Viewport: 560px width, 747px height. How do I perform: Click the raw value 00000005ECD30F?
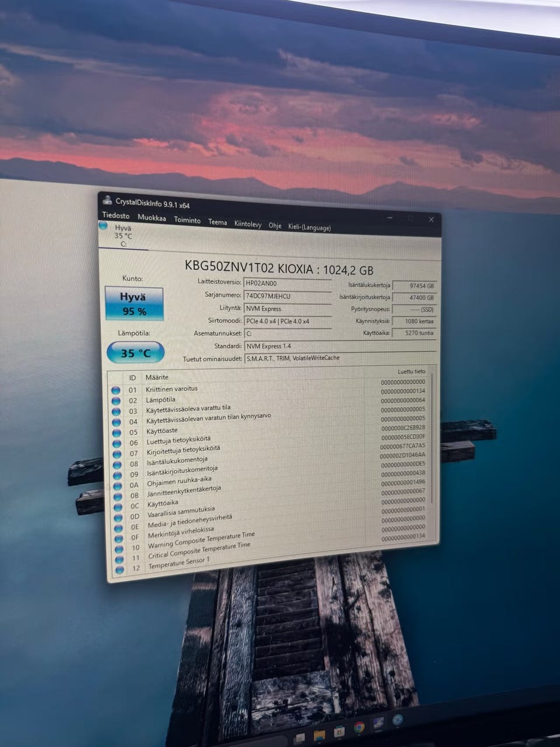pos(403,437)
